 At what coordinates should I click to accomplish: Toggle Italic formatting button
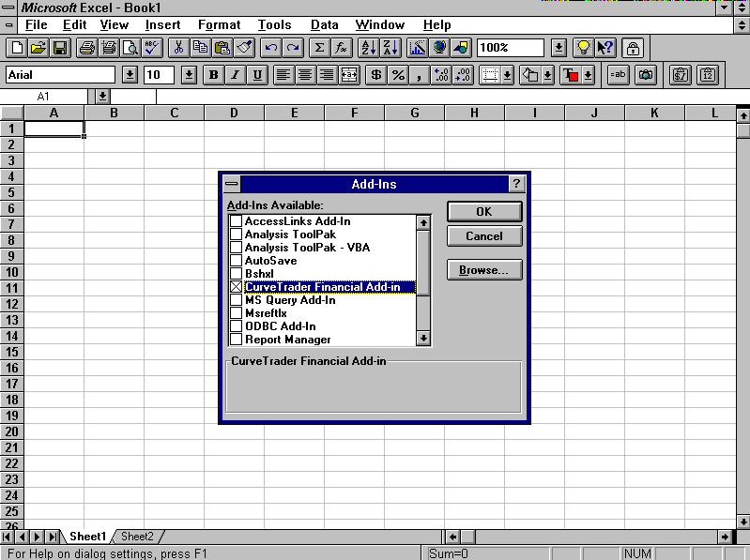point(236,75)
